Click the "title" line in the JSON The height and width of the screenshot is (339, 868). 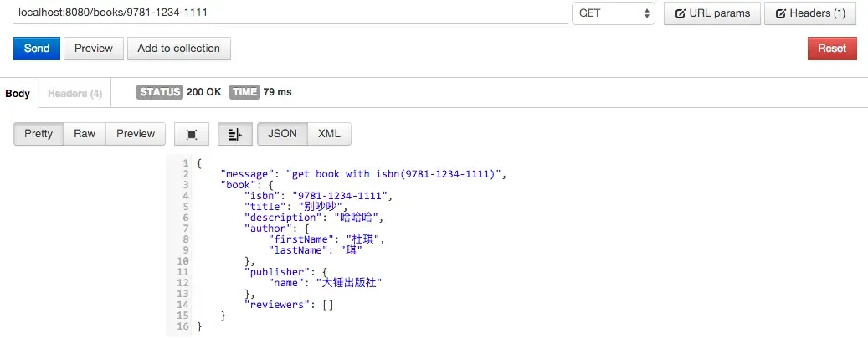(296, 207)
